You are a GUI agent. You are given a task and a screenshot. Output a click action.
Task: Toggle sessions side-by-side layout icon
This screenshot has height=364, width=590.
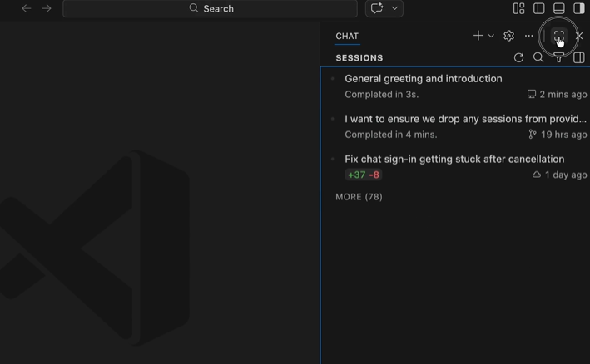[x=578, y=57]
